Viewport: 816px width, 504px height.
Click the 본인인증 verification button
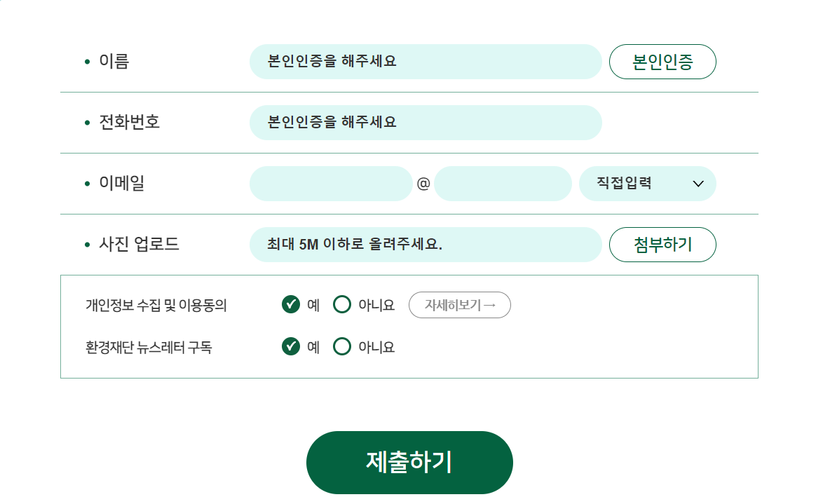click(662, 62)
